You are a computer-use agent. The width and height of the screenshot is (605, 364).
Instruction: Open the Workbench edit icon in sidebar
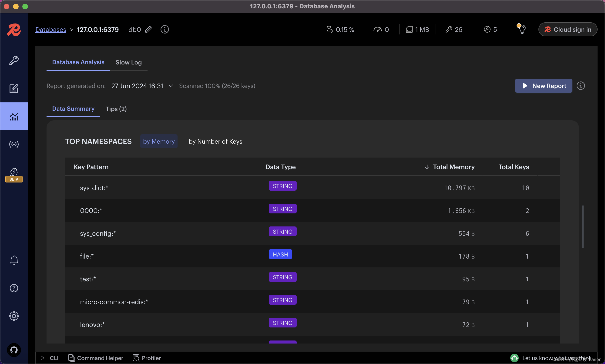14,88
